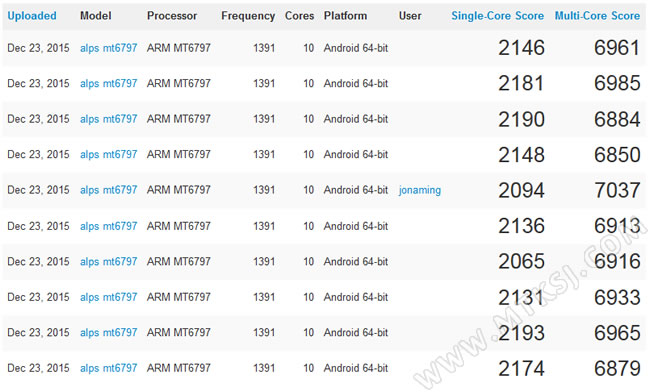Open alps mt6797 link with score 2190
650x392 pixels.
108,119
